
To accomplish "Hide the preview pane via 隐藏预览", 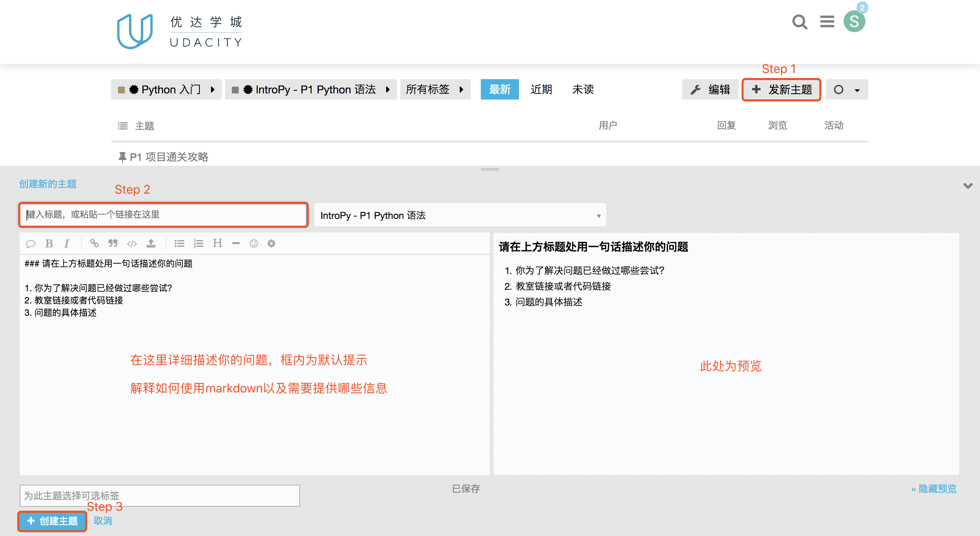I will point(934,489).
